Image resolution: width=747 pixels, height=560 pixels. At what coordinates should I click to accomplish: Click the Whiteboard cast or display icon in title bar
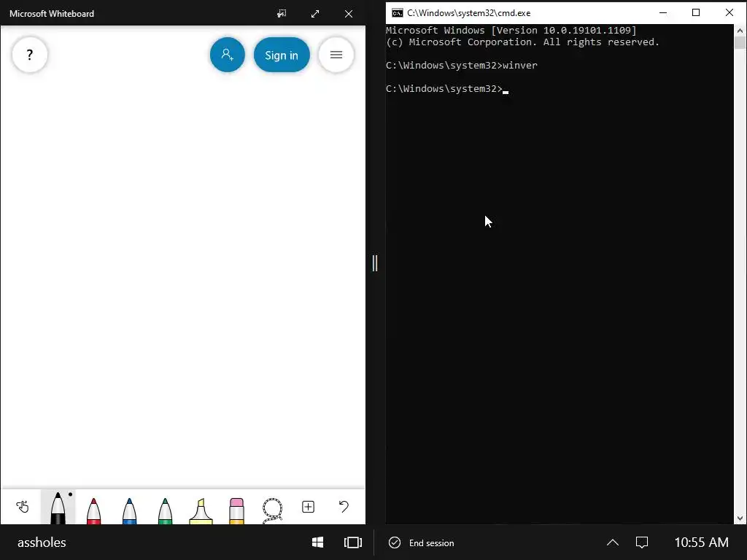point(282,13)
